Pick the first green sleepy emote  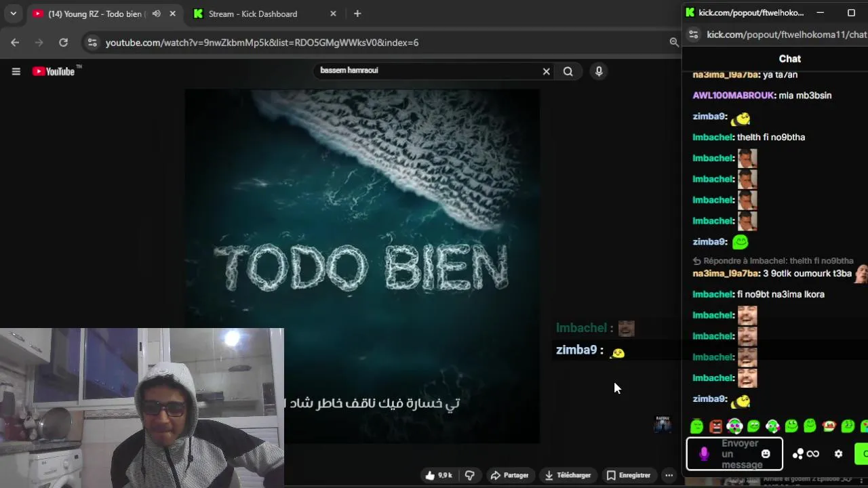click(696, 426)
